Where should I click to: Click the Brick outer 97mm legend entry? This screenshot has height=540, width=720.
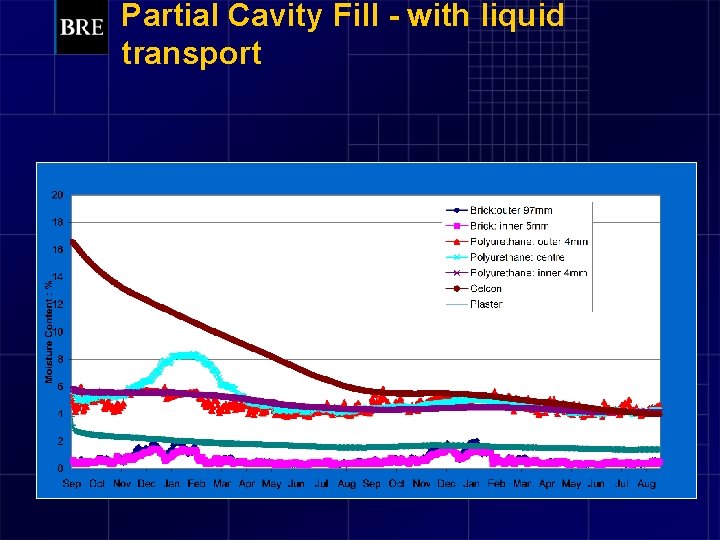click(499, 210)
